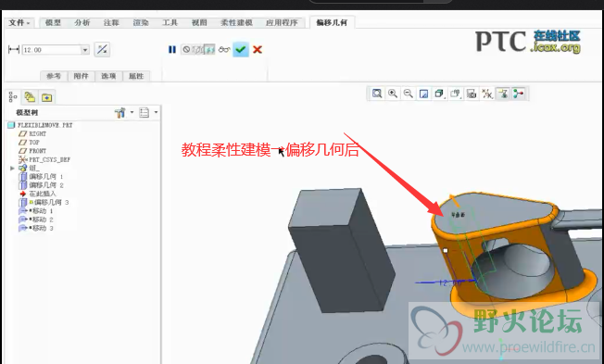This screenshot has width=604, height=364.
Task: Pause the offset geometry feature
Action: tap(171, 49)
